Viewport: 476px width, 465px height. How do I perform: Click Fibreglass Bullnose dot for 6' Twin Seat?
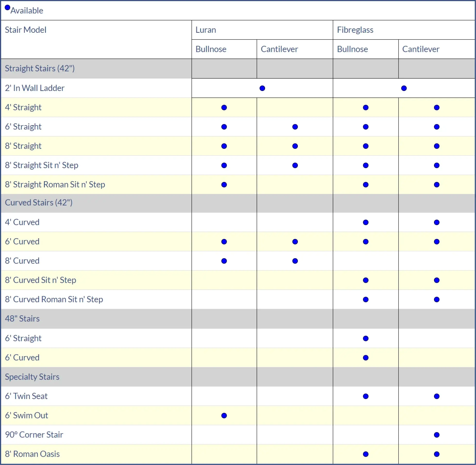[366, 396]
